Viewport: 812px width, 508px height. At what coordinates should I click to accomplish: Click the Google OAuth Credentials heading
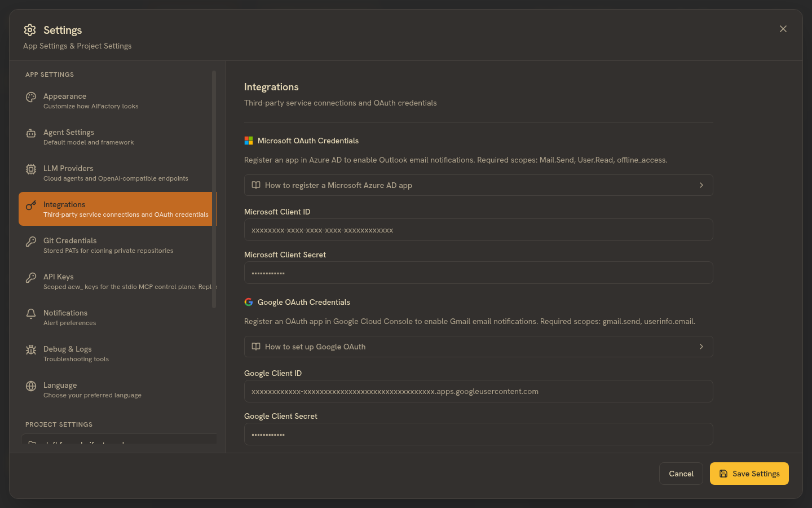click(304, 302)
